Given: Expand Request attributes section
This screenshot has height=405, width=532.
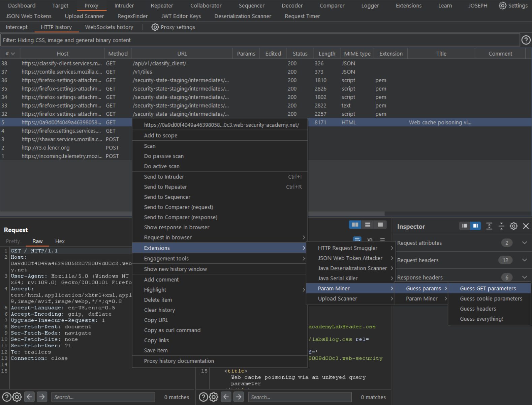Looking at the screenshot, I should 524,243.
